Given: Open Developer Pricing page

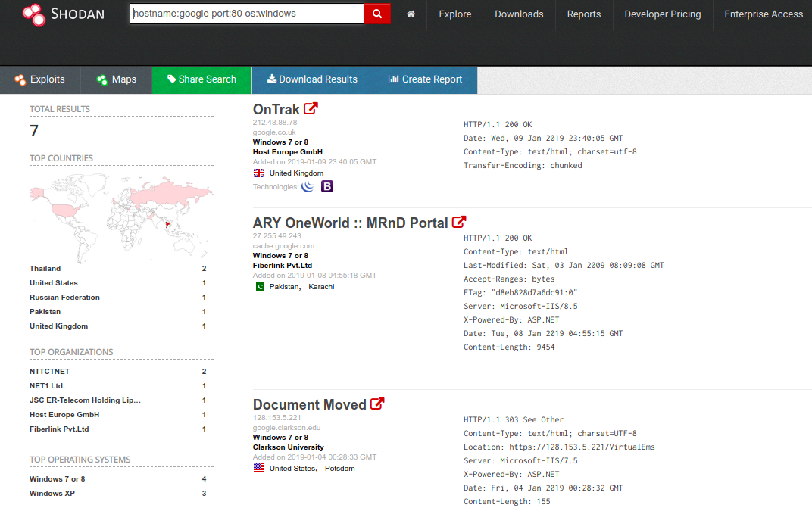Looking at the screenshot, I should point(662,14).
